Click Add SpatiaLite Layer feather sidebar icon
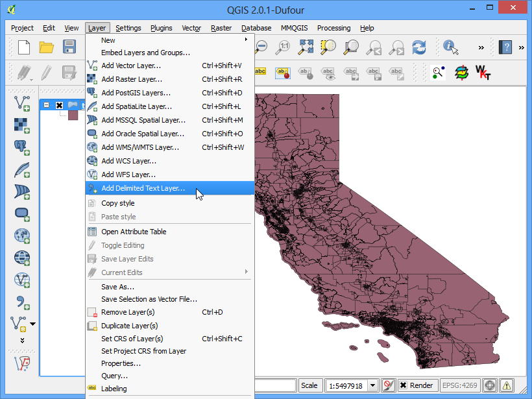The image size is (532, 399). click(22, 169)
